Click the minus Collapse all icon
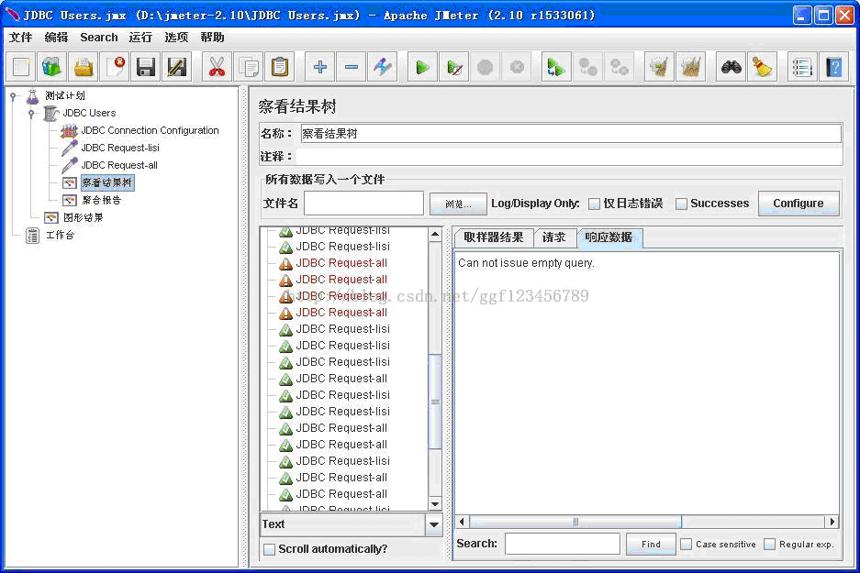 tap(351, 67)
